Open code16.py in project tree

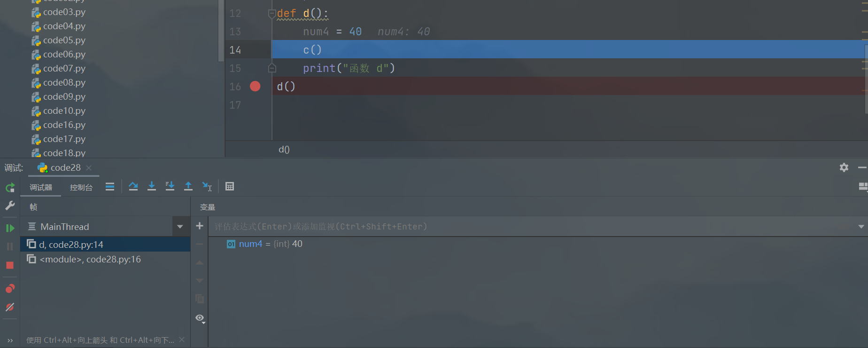coord(64,125)
